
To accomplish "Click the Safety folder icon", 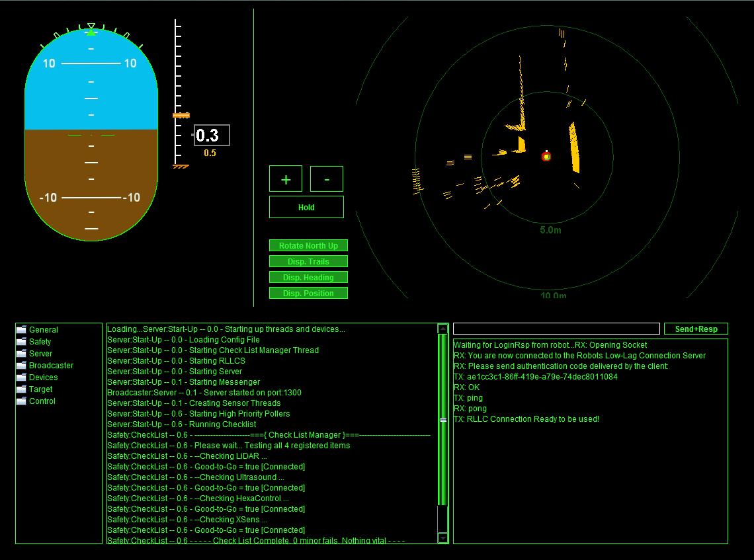I will [21, 341].
